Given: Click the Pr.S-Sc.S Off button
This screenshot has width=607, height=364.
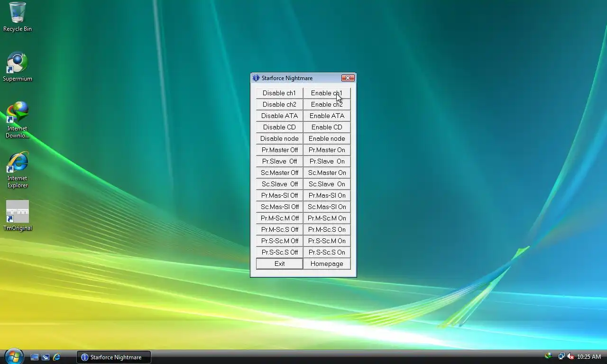Looking at the screenshot, I should click(x=279, y=252).
